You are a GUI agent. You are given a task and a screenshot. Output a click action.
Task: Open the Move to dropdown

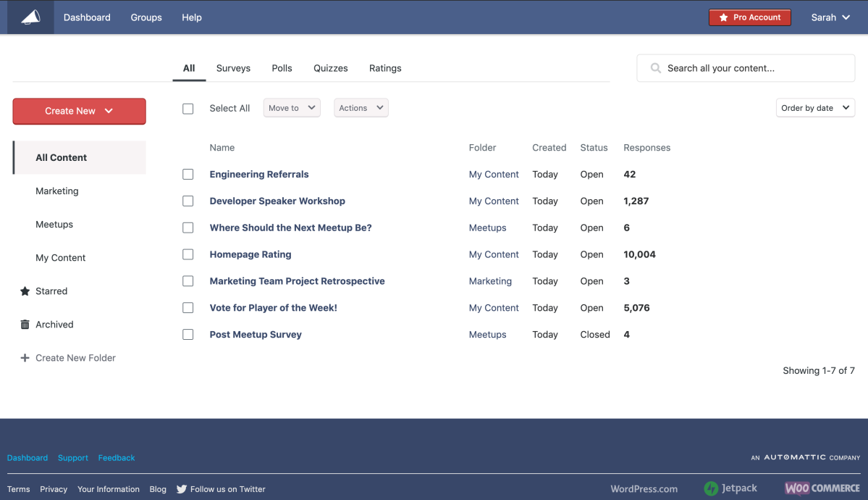(292, 107)
